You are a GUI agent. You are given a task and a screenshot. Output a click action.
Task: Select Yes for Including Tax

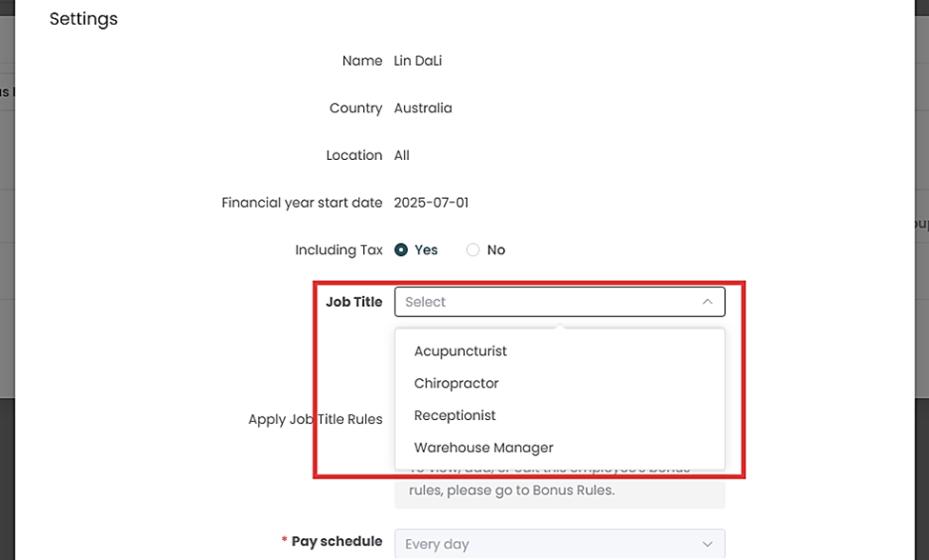click(x=402, y=250)
